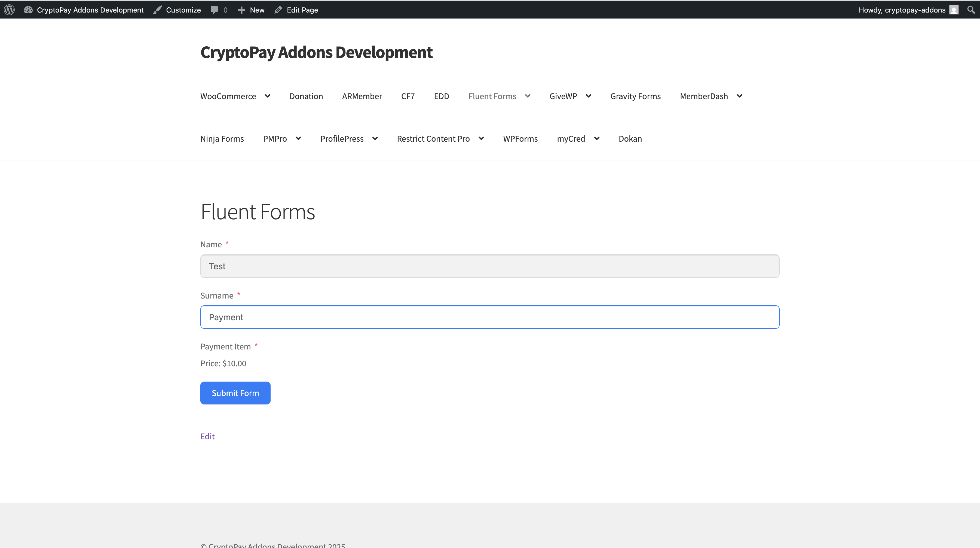Click the Submit Form button
This screenshot has width=980, height=548.
pyautogui.click(x=235, y=393)
